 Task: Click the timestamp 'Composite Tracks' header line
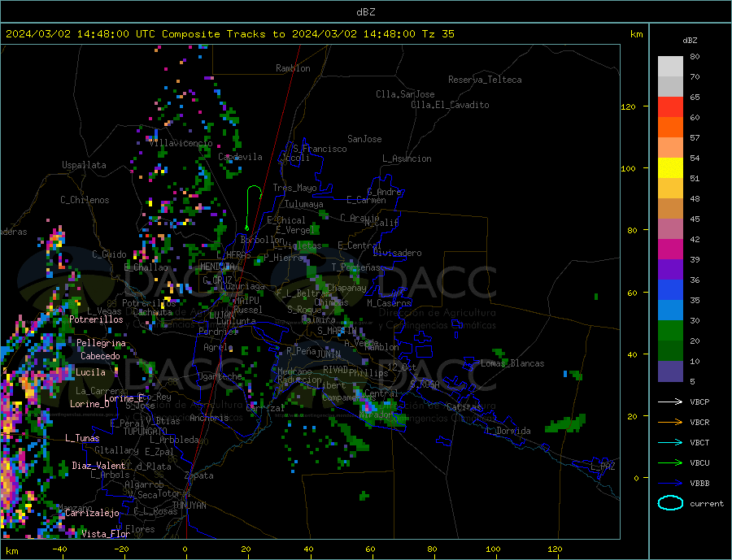(229, 34)
